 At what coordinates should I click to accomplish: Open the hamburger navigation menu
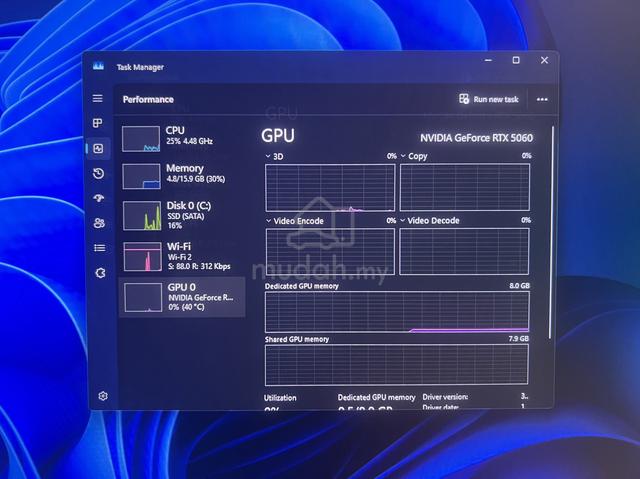pos(98,98)
